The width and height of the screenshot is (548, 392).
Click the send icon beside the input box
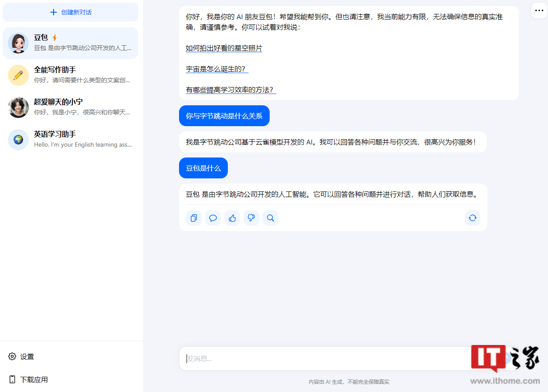(x=507, y=358)
